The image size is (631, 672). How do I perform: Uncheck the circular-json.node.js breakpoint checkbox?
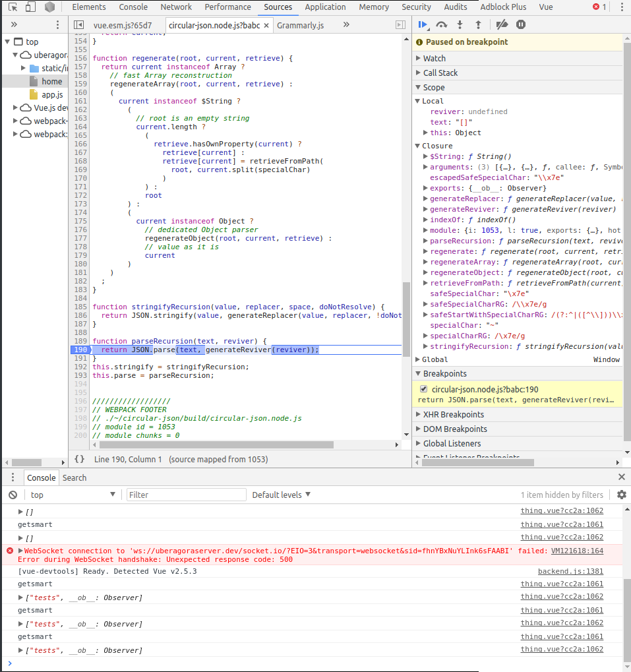(424, 390)
